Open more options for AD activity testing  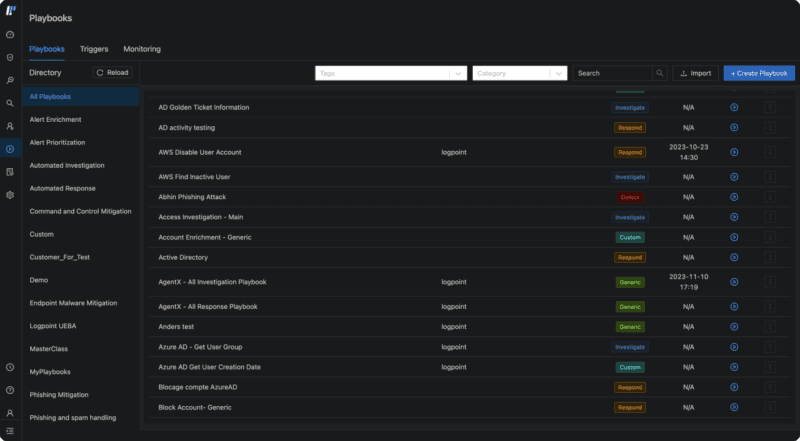(x=770, y=128)
